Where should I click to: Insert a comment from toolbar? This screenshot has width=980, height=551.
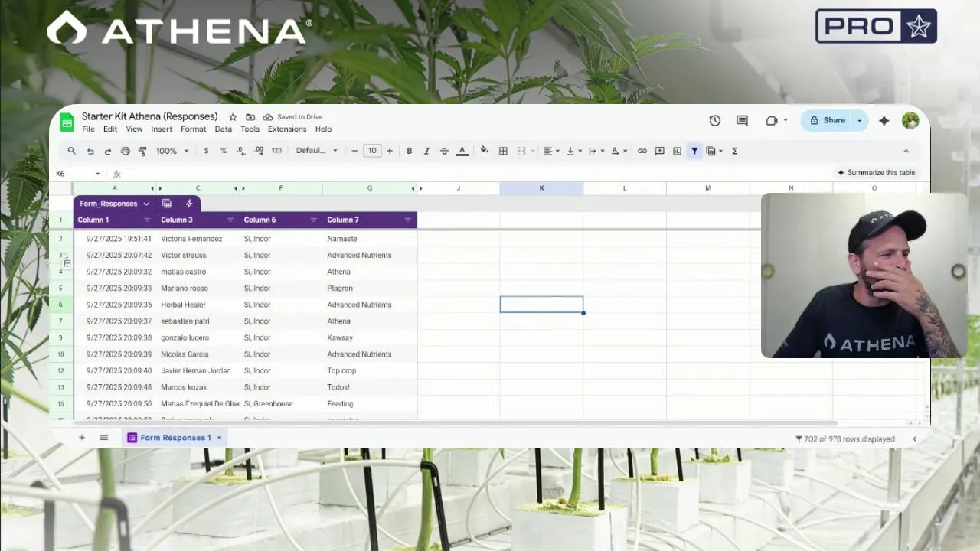coord(659,151)
